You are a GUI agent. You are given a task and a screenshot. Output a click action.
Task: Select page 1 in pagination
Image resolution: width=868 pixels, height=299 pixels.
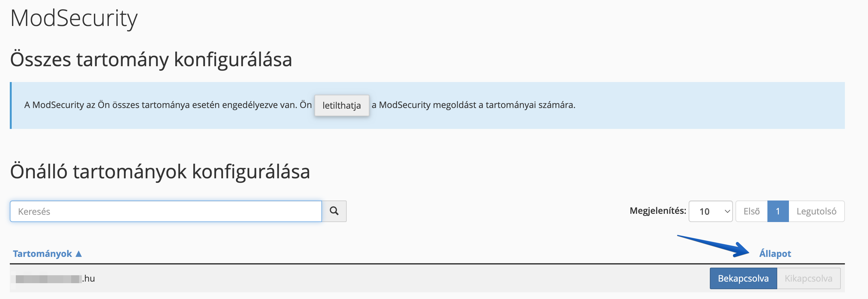[778, 211]
